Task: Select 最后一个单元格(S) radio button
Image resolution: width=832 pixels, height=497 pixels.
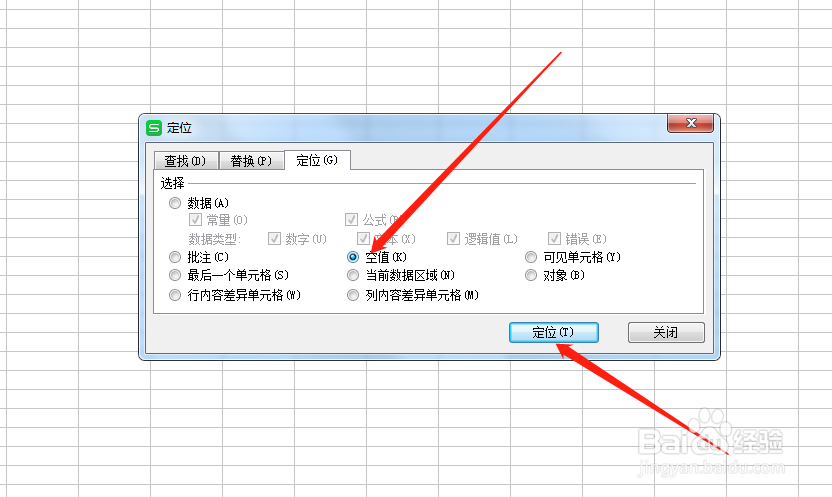Action: pos(175,275)
